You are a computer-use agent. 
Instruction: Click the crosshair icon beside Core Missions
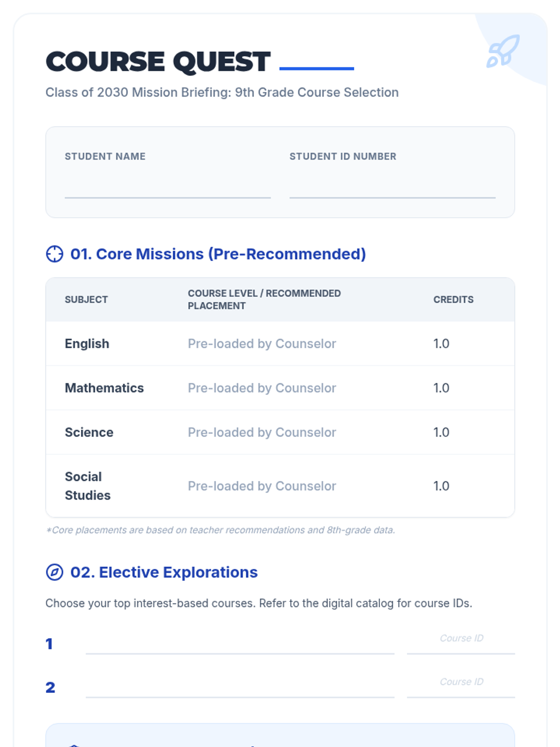coord(55,254)
